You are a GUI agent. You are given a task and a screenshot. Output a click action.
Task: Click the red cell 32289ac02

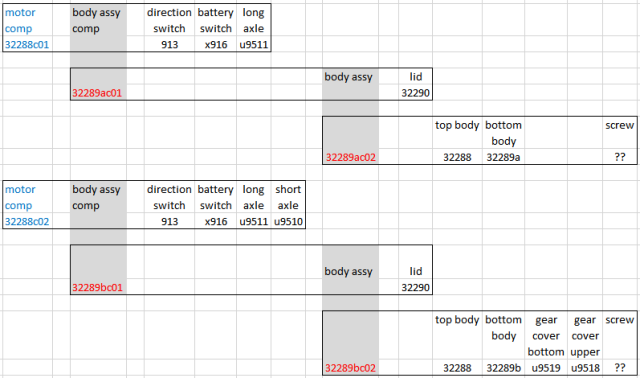[351, 157]
